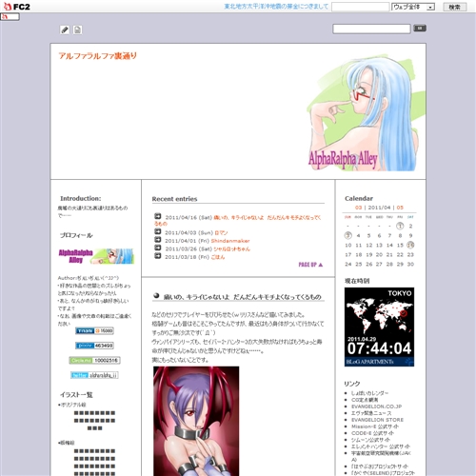Click arrow icon beside 2011/04/01 Shindanmaker entry
Screen dimensions: 476x476
(158, 240)
